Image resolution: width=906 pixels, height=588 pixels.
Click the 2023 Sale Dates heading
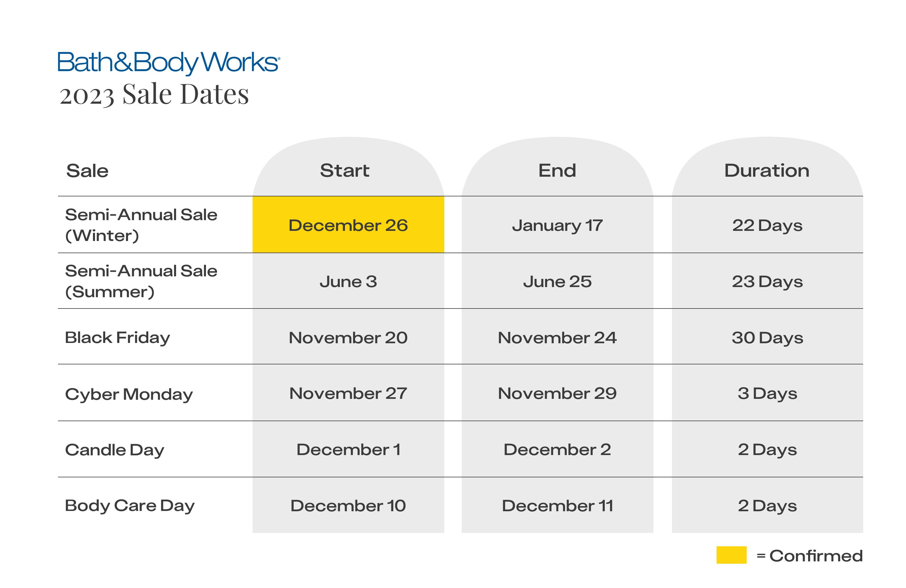[154, 94]
